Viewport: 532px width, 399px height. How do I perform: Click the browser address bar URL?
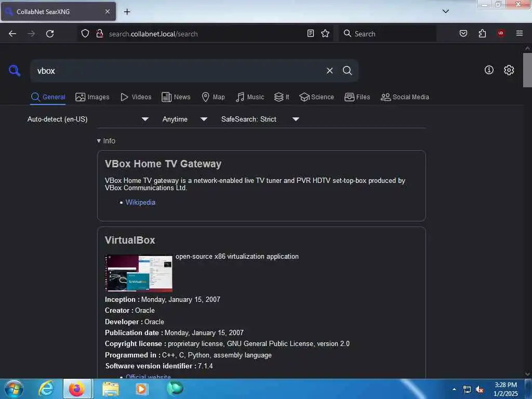point(153,34)
